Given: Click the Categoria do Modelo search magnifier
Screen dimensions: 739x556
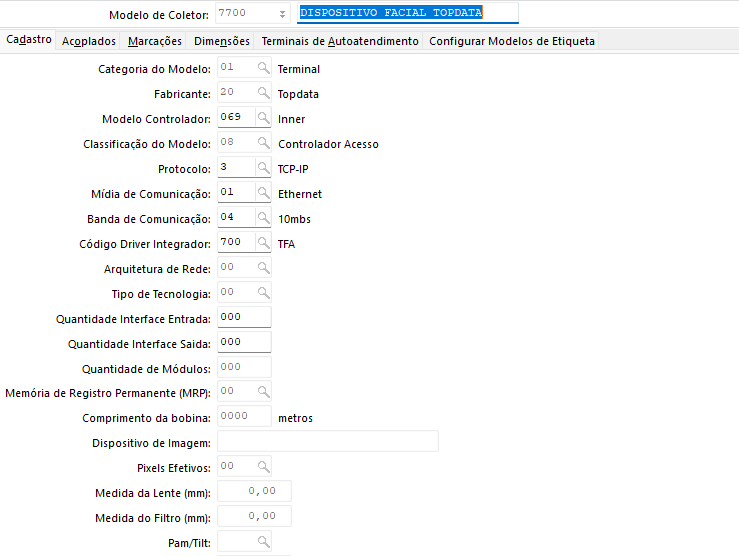Looking at the screenshot, I should [x=263, y=69].
